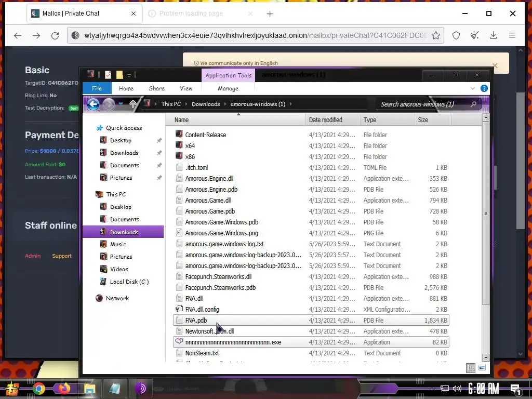Select the x64 folder row
This screenshot has width=532, height=399.
coord(311,145)
